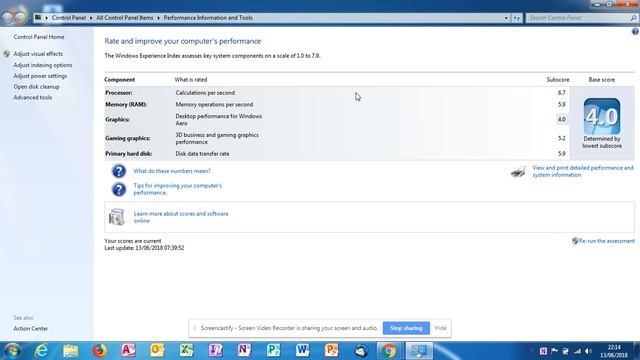Screen dimensions: 640x360
Task: Open Control Panel breadcrumb
Action: click(69, 18)
